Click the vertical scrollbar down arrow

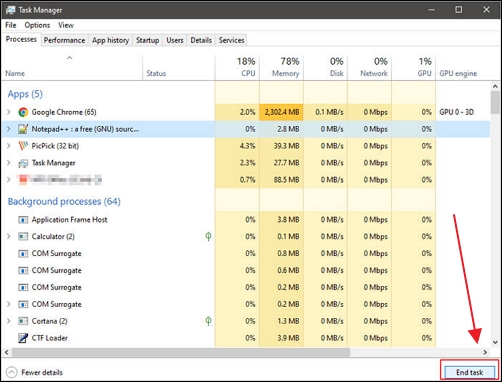point(495,342)
